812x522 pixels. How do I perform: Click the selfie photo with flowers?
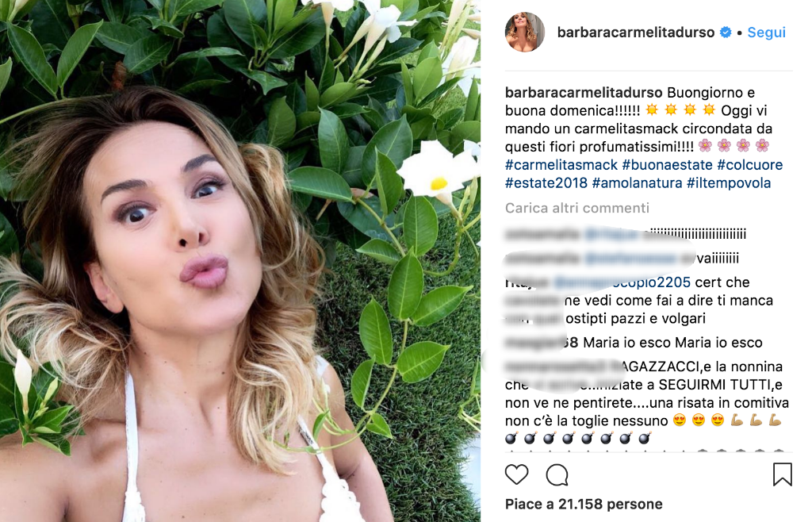pos(240,261)
